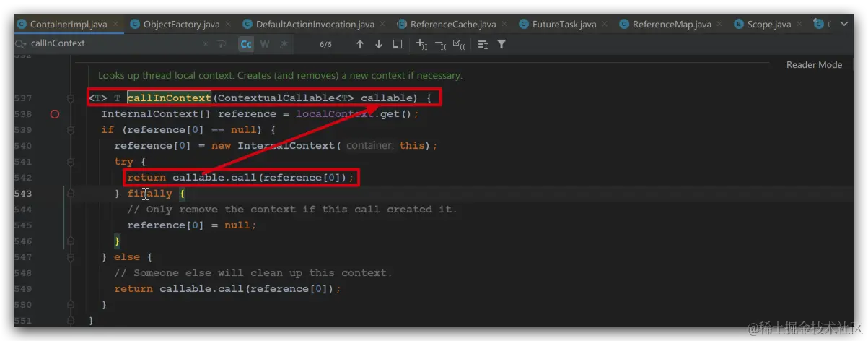Click the 6/6 match counter

coord(325,44)
